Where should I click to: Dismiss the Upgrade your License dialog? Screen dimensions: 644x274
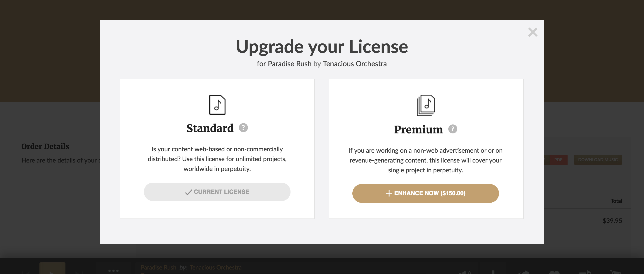pos(533,32)
